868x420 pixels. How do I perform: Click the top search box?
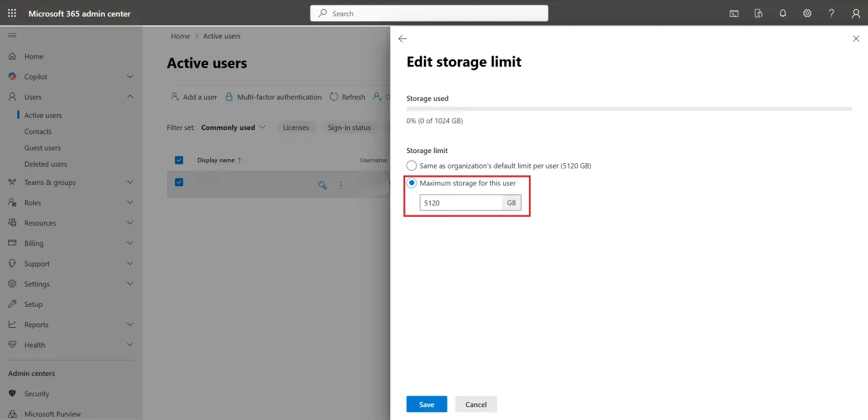pyautogui.click(x=429, y=14)
